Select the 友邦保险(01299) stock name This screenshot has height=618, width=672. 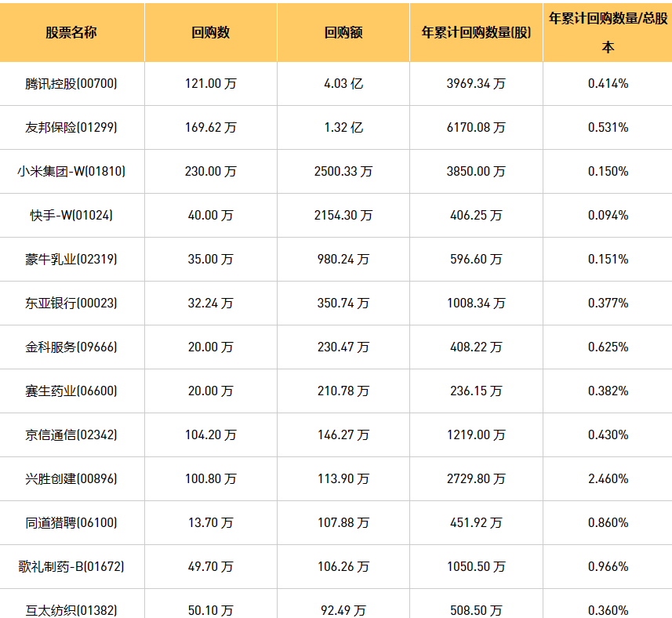[71, 127]
